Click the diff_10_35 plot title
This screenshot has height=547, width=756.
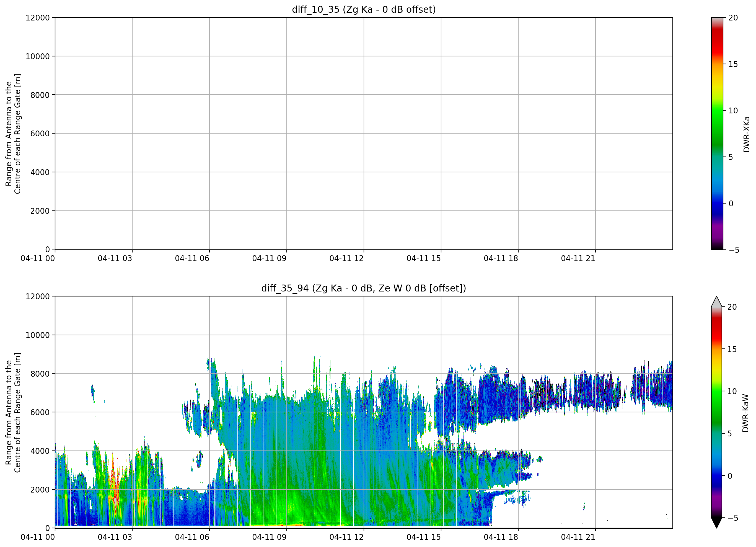364,10
